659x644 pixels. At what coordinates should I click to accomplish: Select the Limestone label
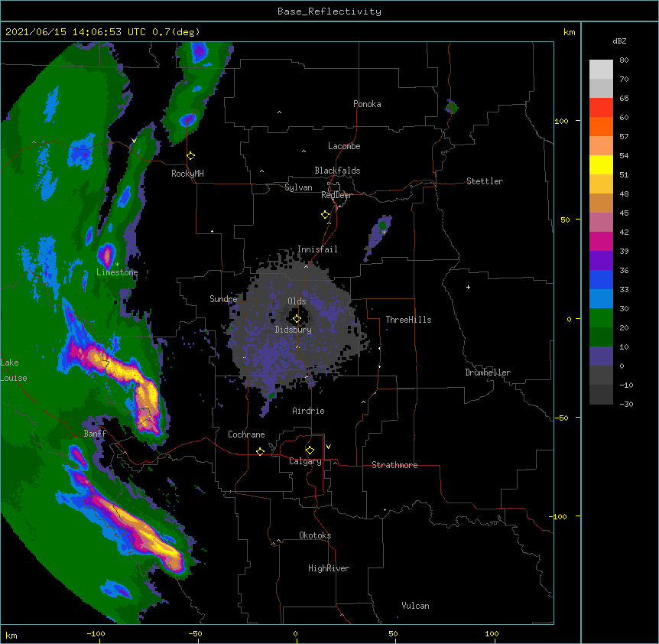point(117,272)
